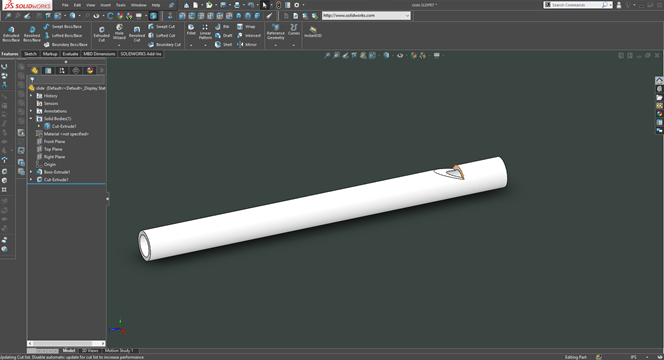Open the Curves tool
The height and width of the screenshot is (360, 664).
tap(293, 30)
